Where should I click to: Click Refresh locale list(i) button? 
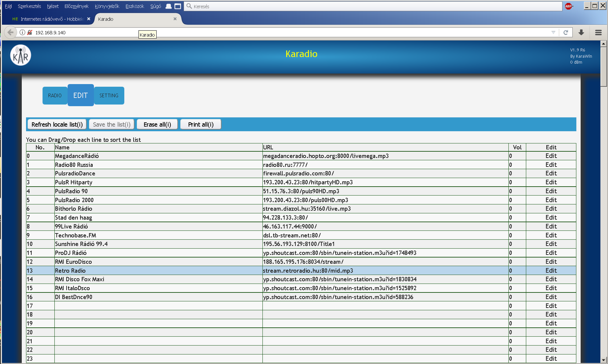tap(57, 124)
